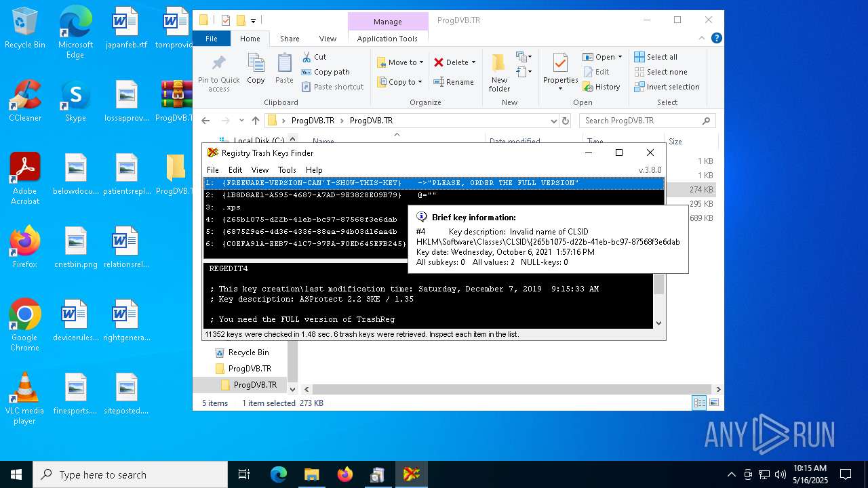Click the Up arrow navigation button

256,121
